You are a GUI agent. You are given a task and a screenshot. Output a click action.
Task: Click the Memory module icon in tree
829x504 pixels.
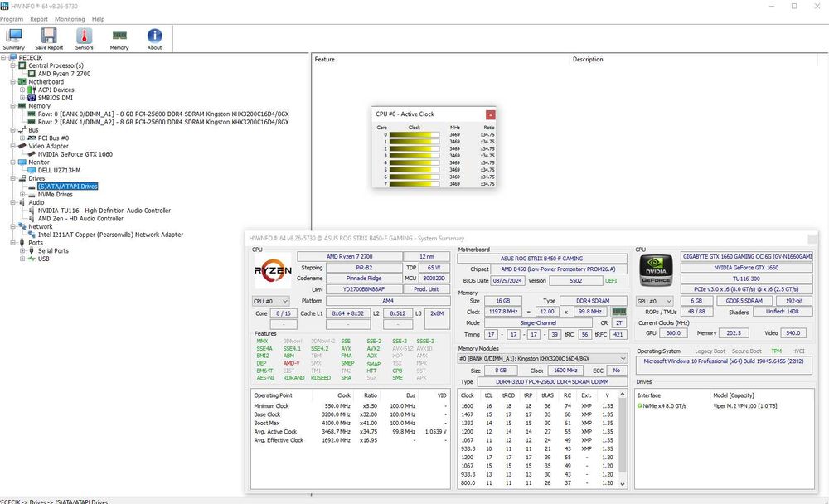(22, 106)
